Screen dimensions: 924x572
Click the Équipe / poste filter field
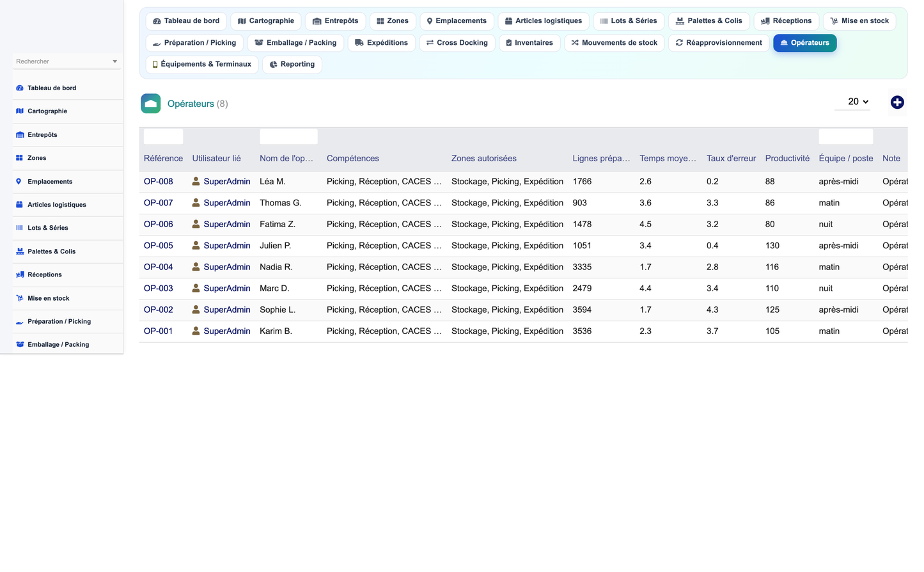tap(845, 136)
